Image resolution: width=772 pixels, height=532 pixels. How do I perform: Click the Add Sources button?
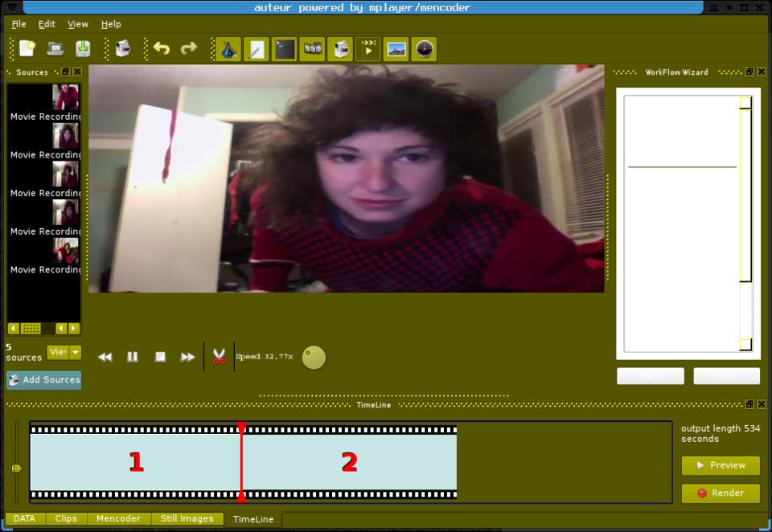pyautogui.click(x=44, y=380)
